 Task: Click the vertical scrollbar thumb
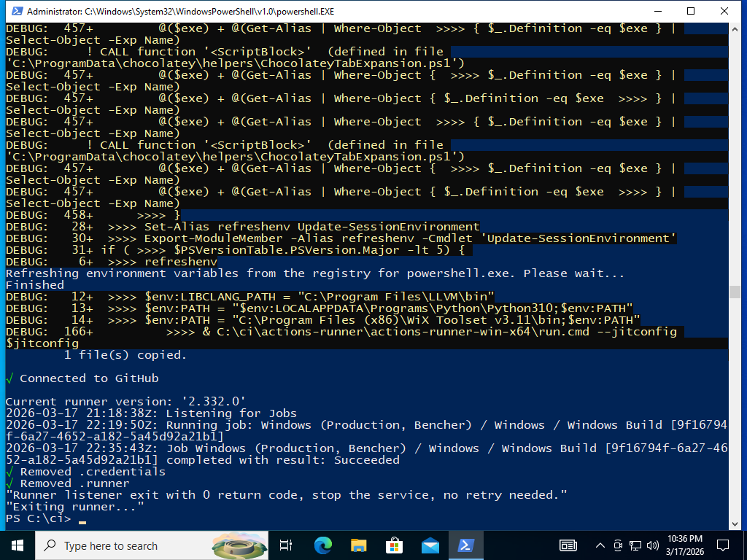pyautogui.click(x=735, y=292)
